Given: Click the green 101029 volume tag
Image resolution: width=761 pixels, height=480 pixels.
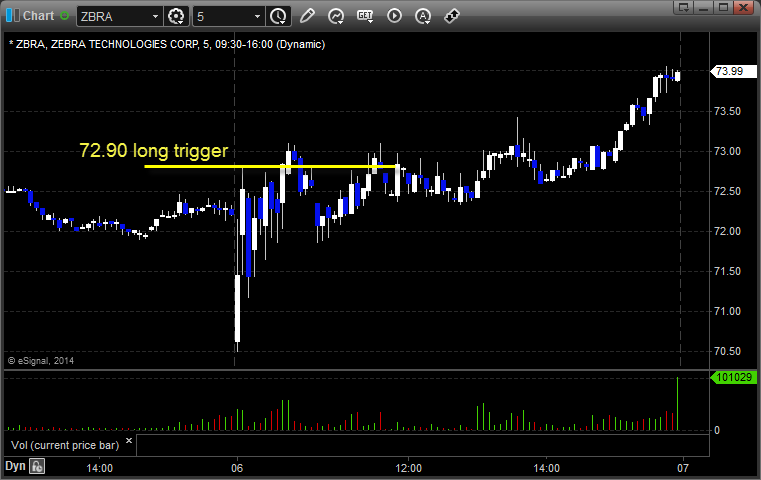Looking at the screenshot, I should (x=733, y=377).
